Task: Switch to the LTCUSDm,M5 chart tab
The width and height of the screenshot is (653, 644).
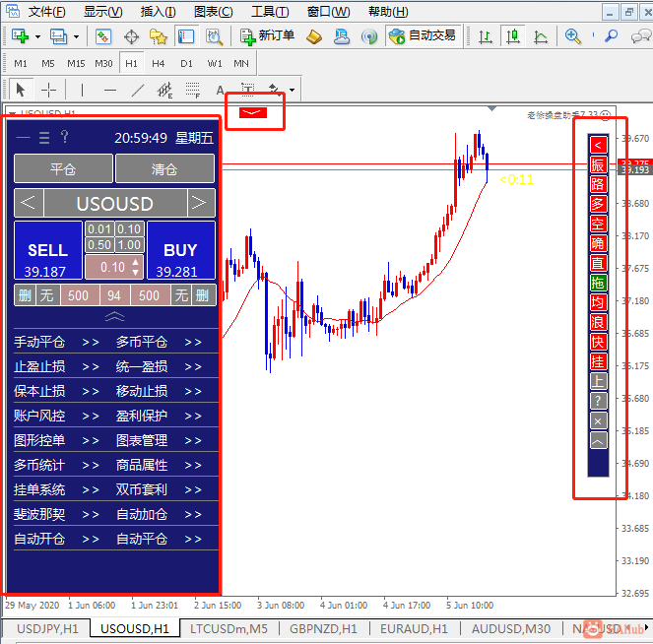Action: pyautogui.click(x=229, y=628)
